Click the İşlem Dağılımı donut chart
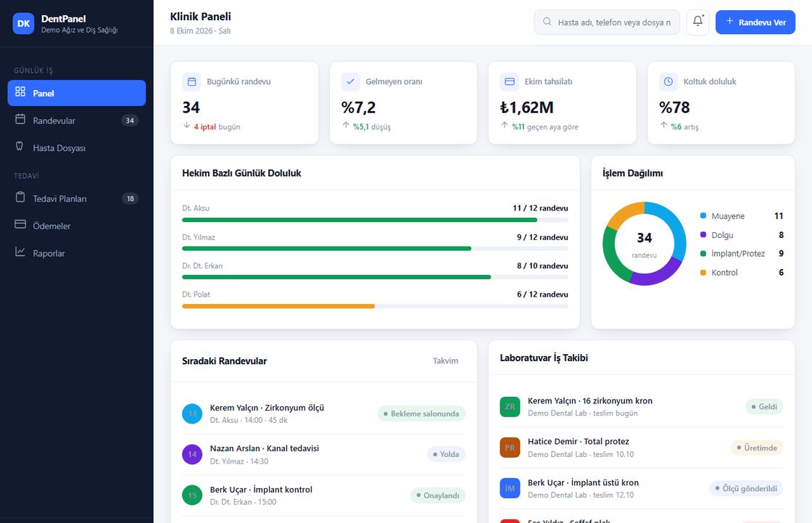Viewport: 812px width, 523px height. tap(645, 244)
